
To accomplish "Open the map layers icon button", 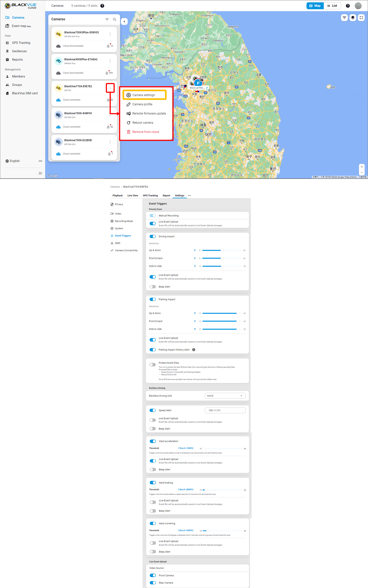I will [x=353, y=18].
